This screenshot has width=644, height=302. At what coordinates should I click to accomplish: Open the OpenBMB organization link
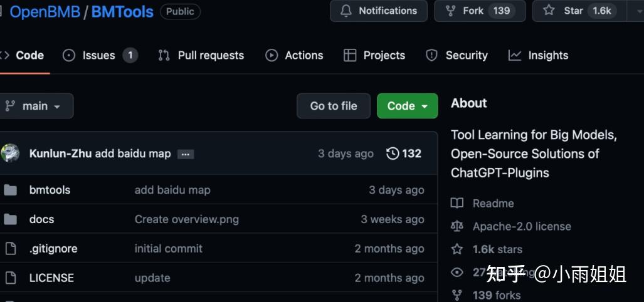45,11
